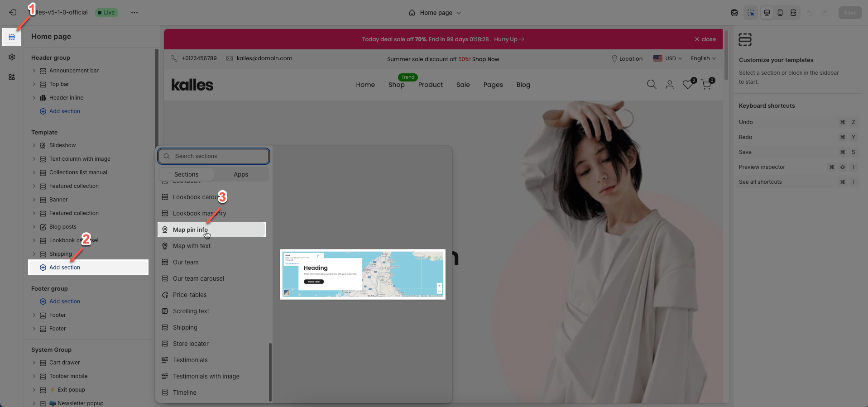The image size is (868, 407).
Task: Click the Map pin info preview thumbnail
Action: [363, 274]
